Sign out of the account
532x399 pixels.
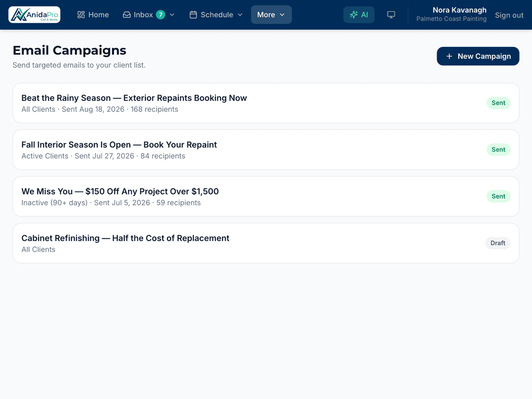pyautogui.click(x=509, y=15)
